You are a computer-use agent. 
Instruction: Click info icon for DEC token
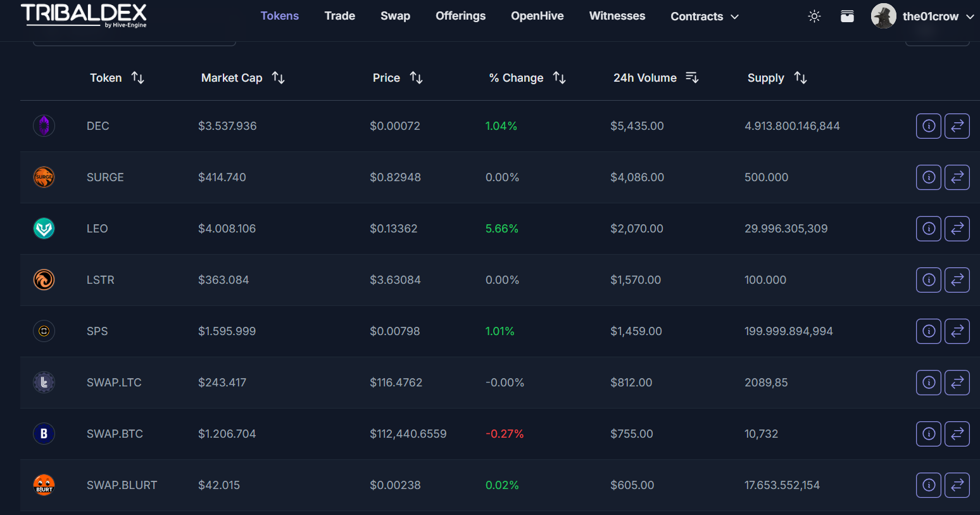pos(928,126)
